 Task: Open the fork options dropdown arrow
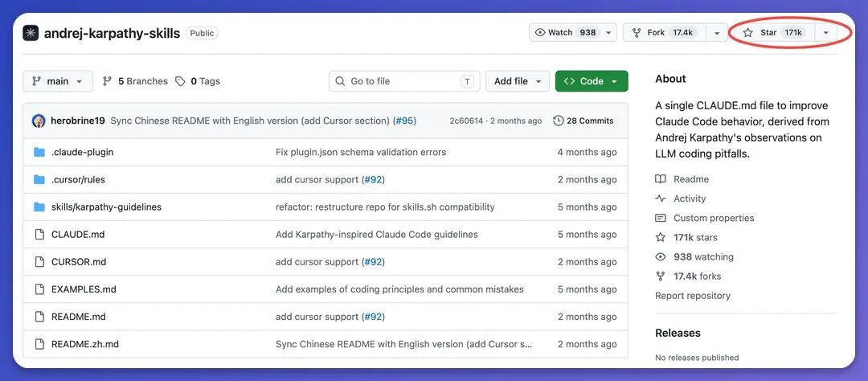(717, 33)
